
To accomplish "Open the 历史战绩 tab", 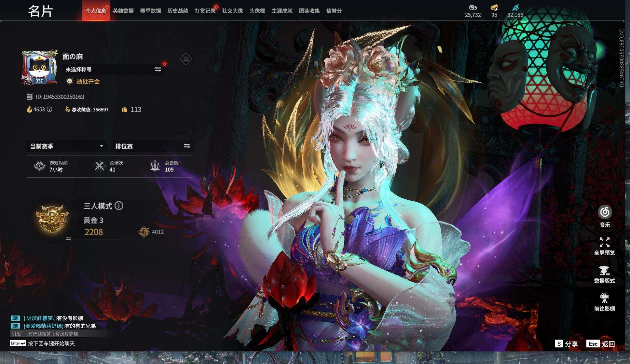I will click(178, 11).
